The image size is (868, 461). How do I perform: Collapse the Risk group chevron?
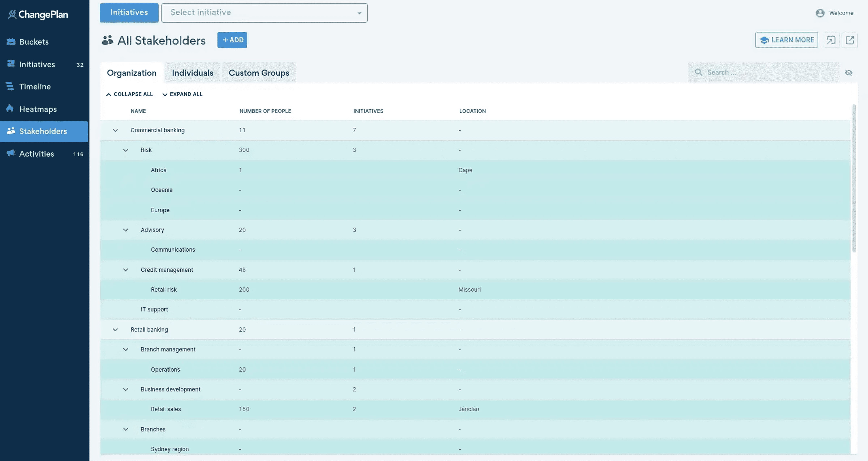125,150
